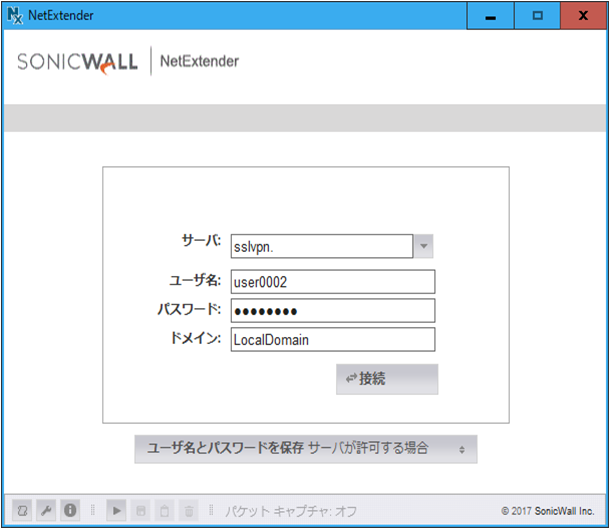Click the © 2017 SonicWall Inc. text
Screen dimensions: 610x529
[x=548, y=511]
